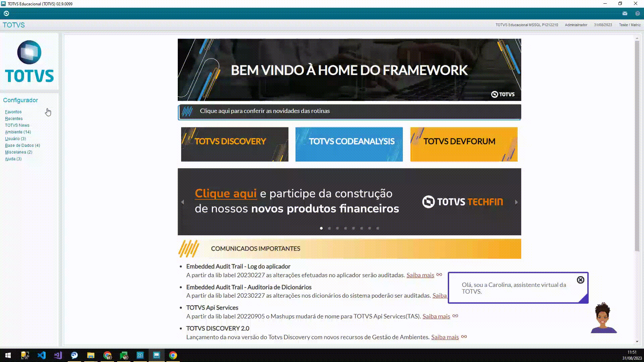Go to the previous carousel slide
The image size is (644, 362).
182,202
